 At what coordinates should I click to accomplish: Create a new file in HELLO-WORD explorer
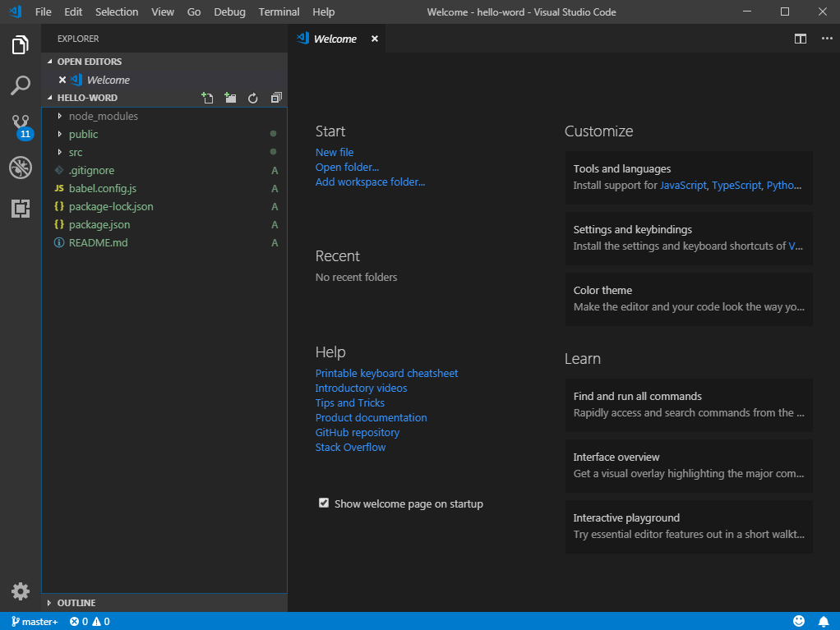[207, 98]
